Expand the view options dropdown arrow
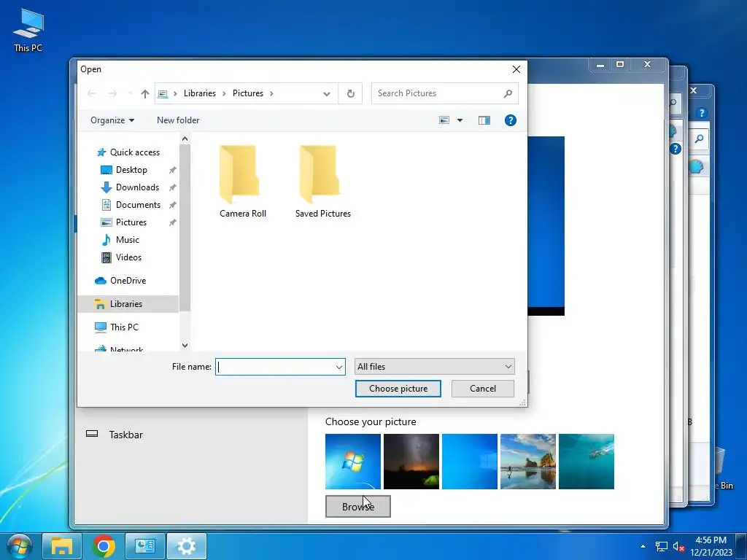This screenshot has width=747, height=560. coord(460,120)
